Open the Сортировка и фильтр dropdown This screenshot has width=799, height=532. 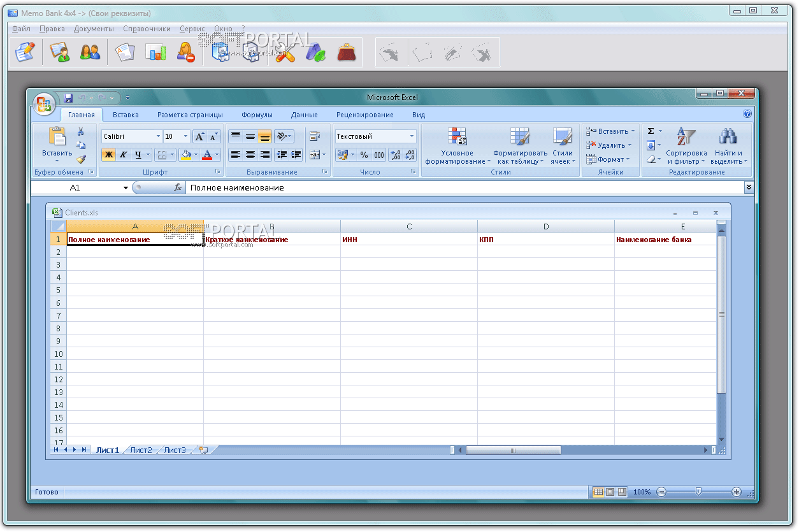pos(686,147)
